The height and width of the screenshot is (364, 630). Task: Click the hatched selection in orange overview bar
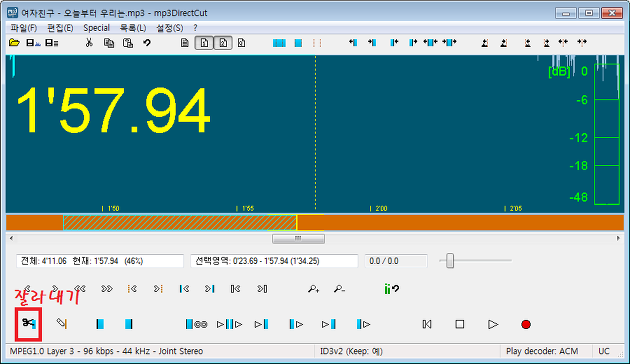[x=180, y=222]
